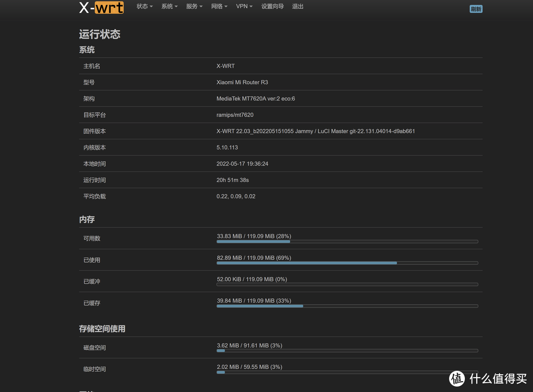Select the kernel version 5.10.113
Image resolution: width=533 pixels, height=392 pixels.
(227, 147)
